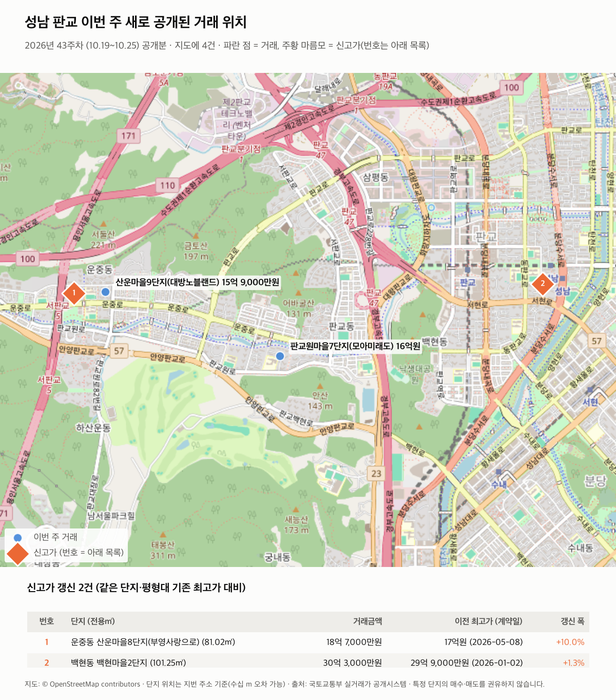
Task: Click the +1.3% change value
Action: coord(574,663)
